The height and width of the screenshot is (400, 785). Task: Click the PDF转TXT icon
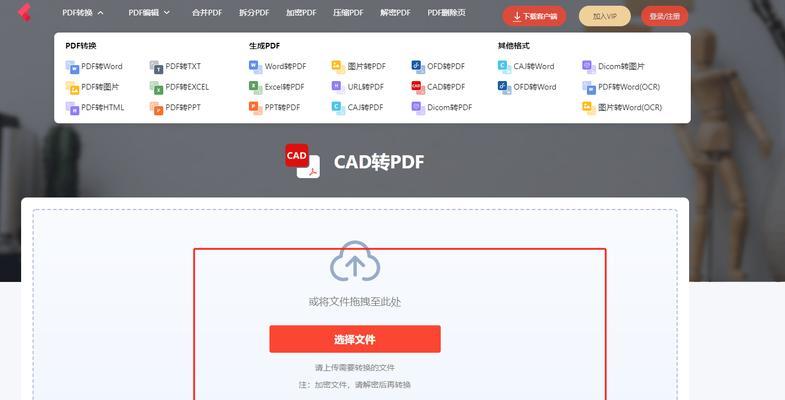coord(156,67)
